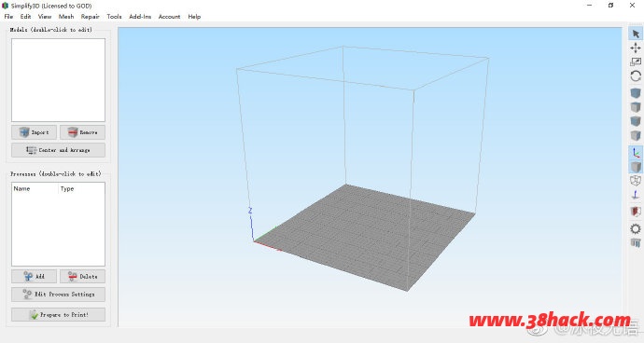644x343 pixels.
Task: Click the Delete process button
Action: 82,276
